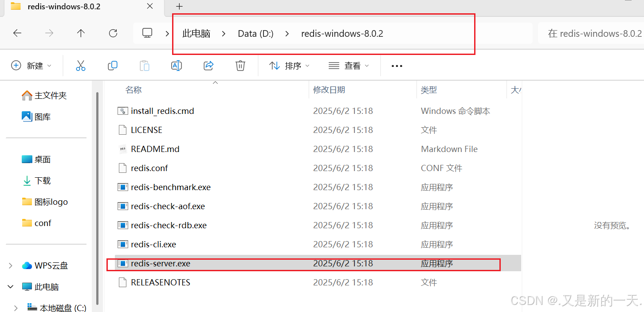Close the redis-windows-8.0.2 tab
644x312 pixels.
pos(150,6)
